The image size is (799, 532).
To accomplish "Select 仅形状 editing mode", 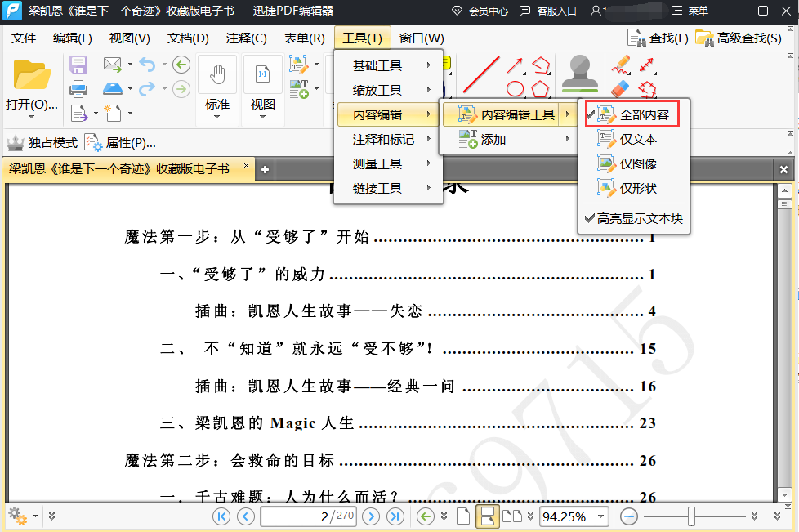I will tap(633, 188).
